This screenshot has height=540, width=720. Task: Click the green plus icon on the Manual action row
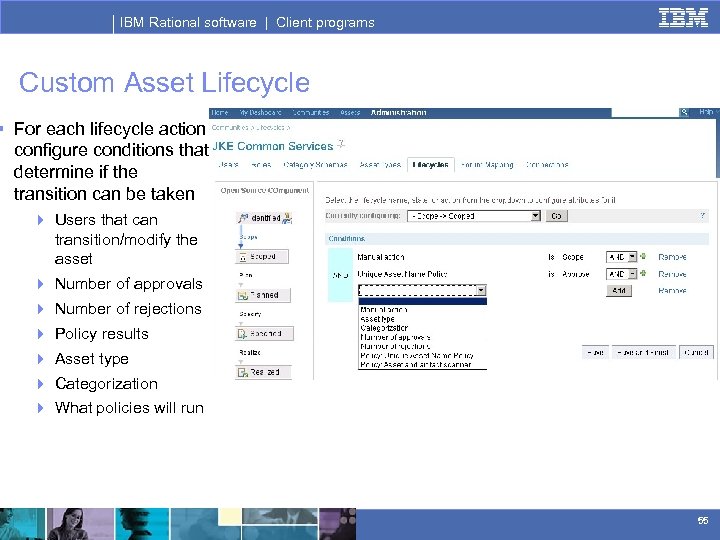click(x=643, y=256)
